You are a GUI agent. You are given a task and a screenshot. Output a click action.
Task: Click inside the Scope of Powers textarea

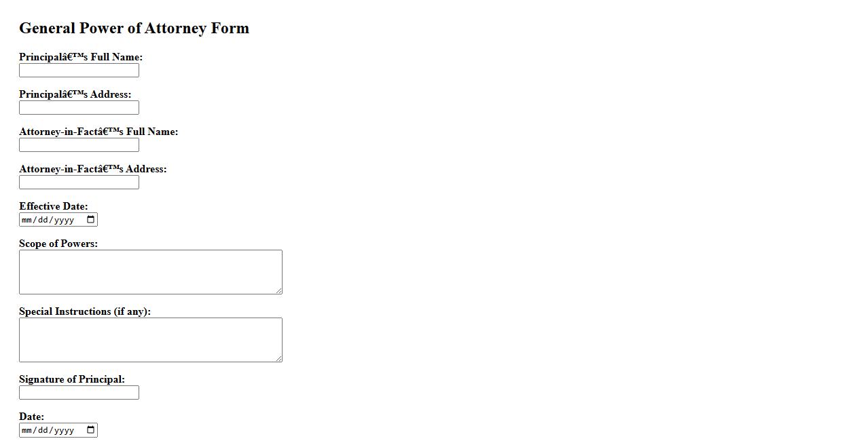[x=150, y=271]
